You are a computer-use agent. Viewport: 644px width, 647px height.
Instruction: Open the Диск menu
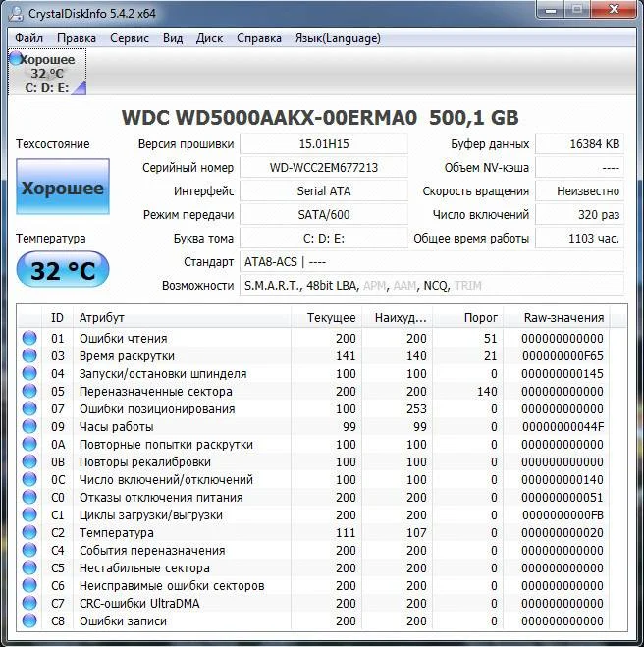tap(209, 38)
